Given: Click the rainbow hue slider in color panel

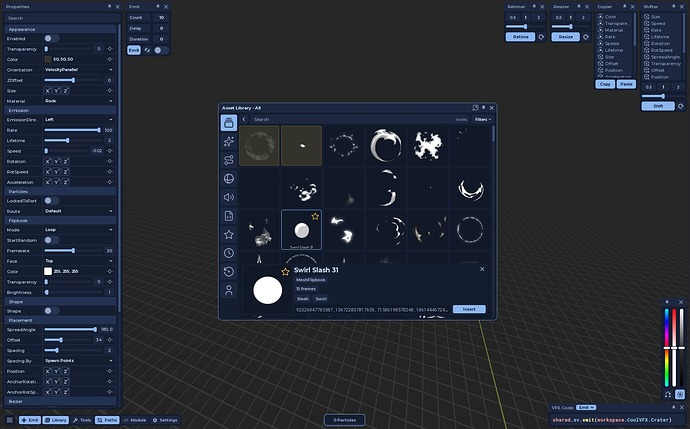Looking at the screenshot, I should (x=667, y=348).
